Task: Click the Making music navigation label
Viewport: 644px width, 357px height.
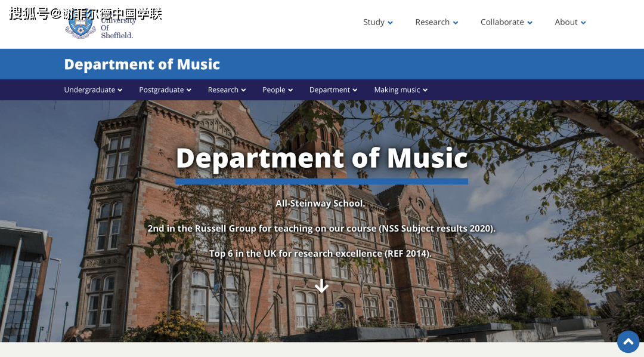Action: pyautogui.click(x=397, y=90)
